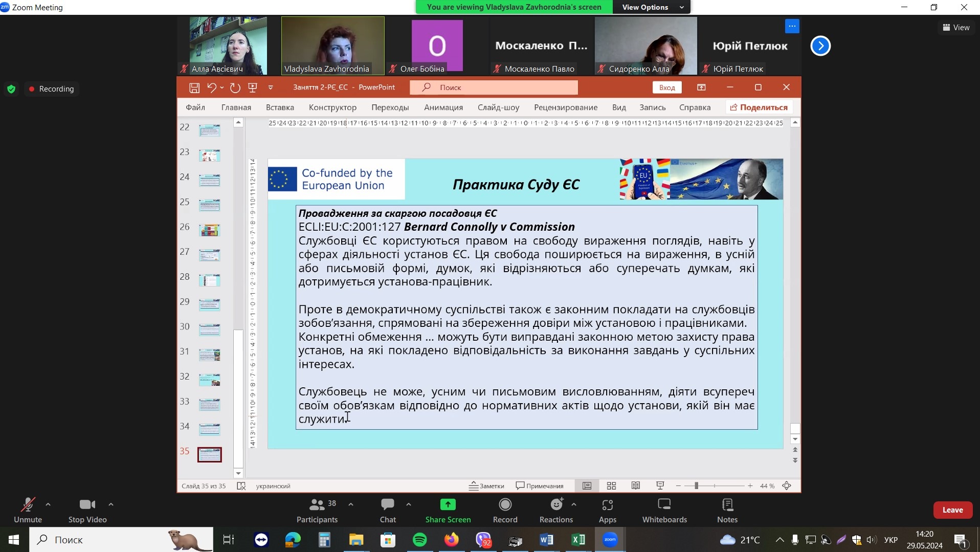Open the Вставка ribbon tab
Viewport: 980px width, 552px height.
coord(280,107)
